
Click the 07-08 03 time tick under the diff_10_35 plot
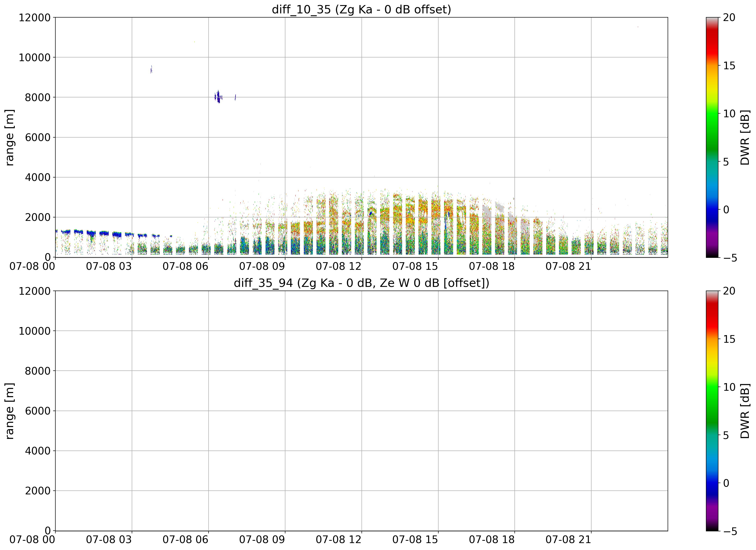click(109, 267)
